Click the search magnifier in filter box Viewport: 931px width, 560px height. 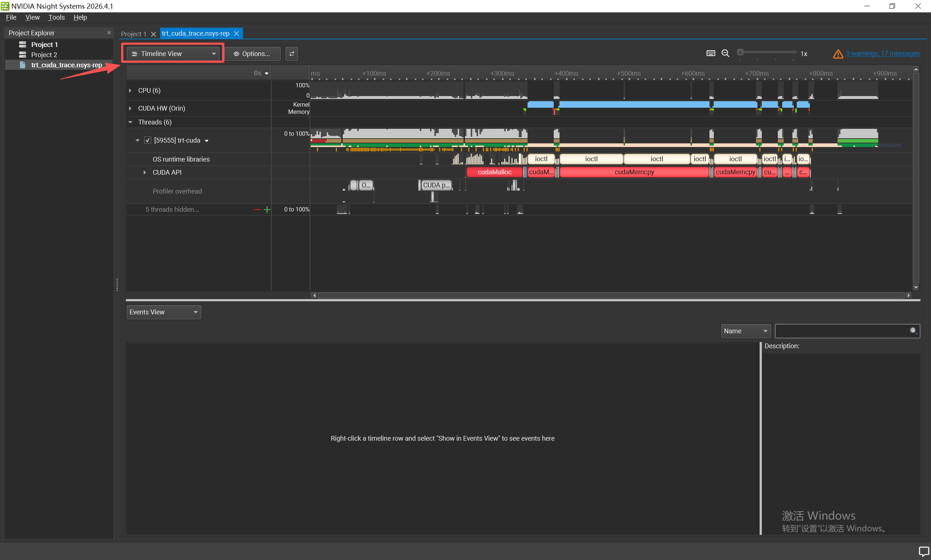913,331
